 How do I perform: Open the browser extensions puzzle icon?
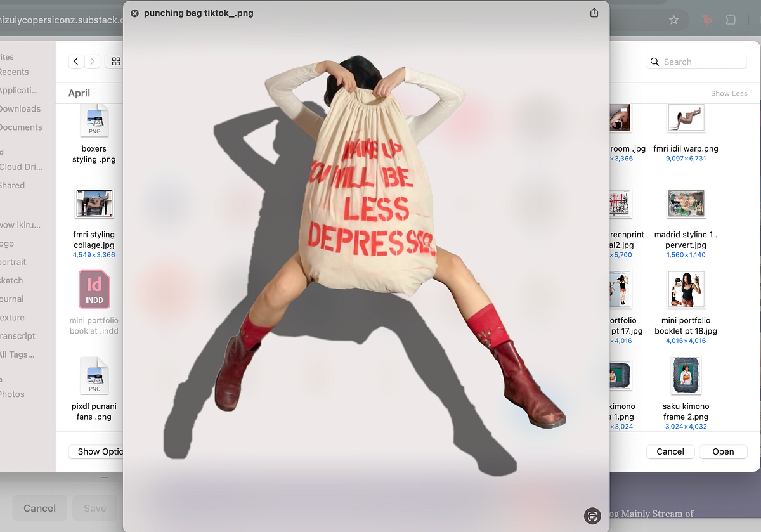731,20
